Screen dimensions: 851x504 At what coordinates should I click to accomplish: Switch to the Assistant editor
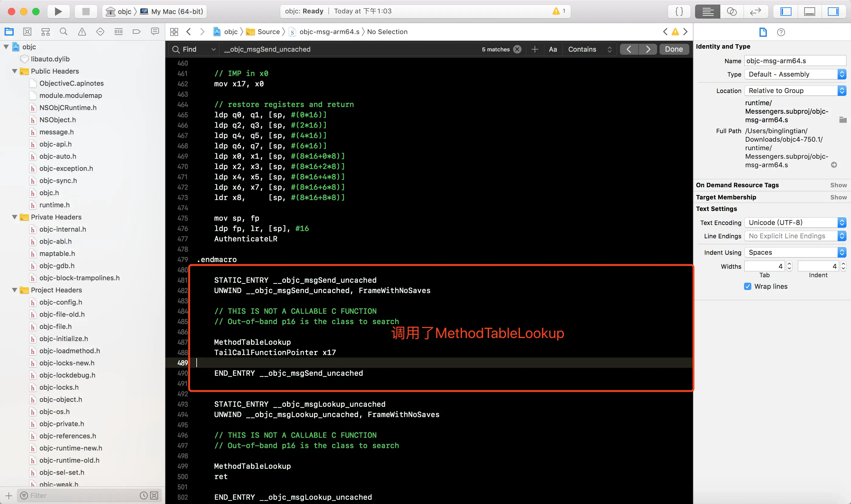click(732, 12)
